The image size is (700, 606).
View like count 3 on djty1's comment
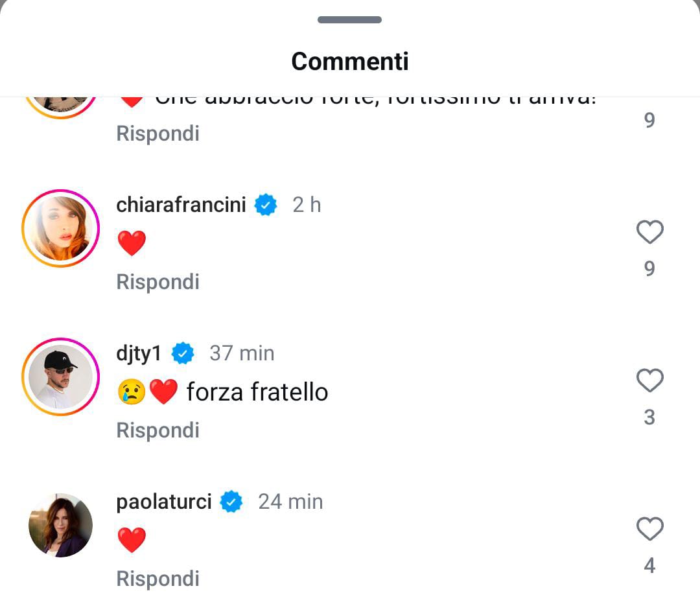[x=649, y=417]
